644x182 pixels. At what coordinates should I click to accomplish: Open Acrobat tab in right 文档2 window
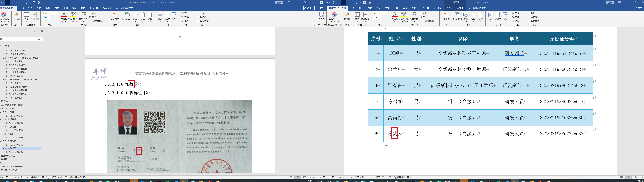click(437, 8)
